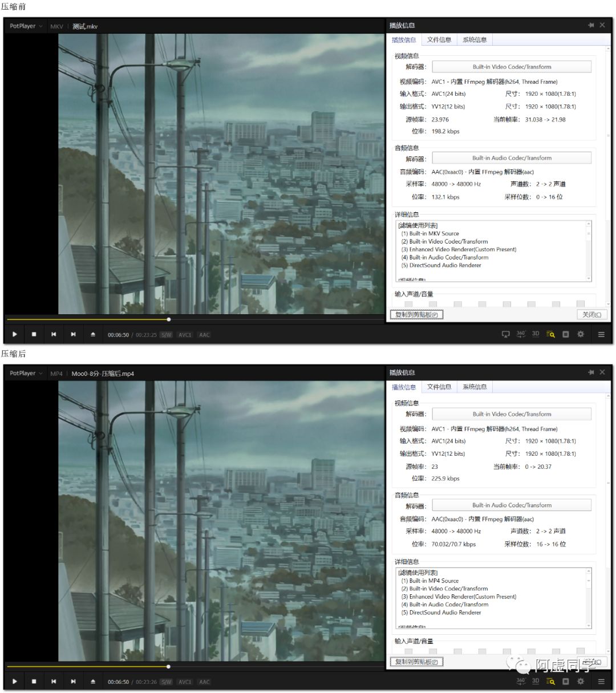Click the screen cast icon in 测试.mkv window
Screen dimensions: 616x693
505,334
